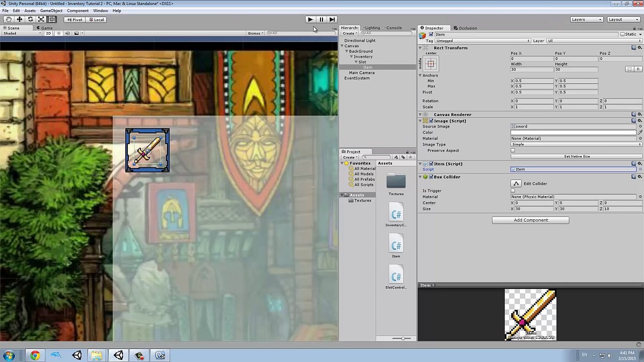Click the Pos X input field
Viewport: 644px width, 362px height.
[x=533, y=59]
